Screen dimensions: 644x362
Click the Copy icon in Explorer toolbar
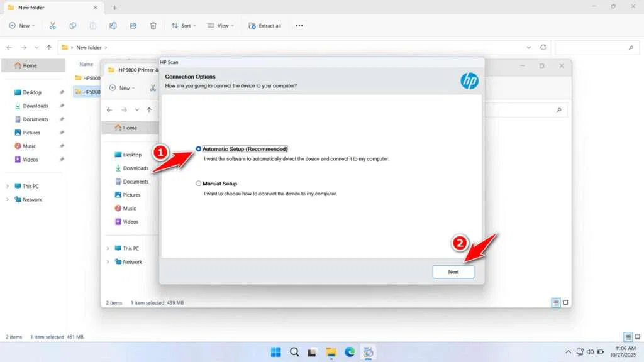[73, 26]
